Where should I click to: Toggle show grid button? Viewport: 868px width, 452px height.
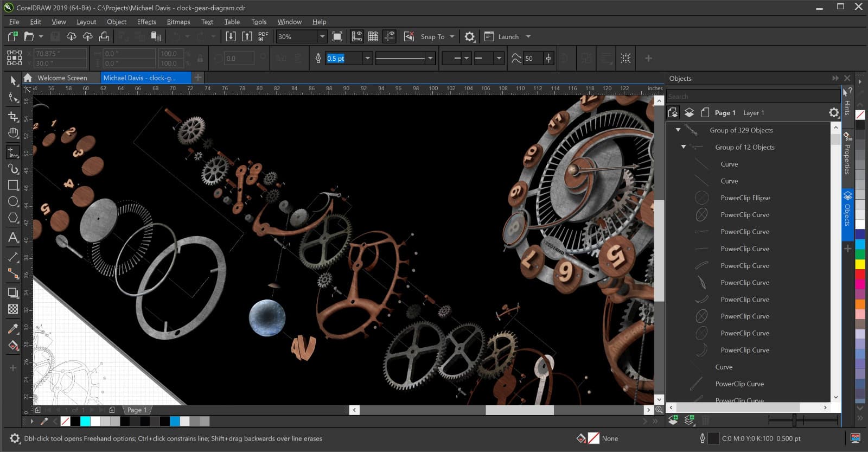[x=373, y=36]
